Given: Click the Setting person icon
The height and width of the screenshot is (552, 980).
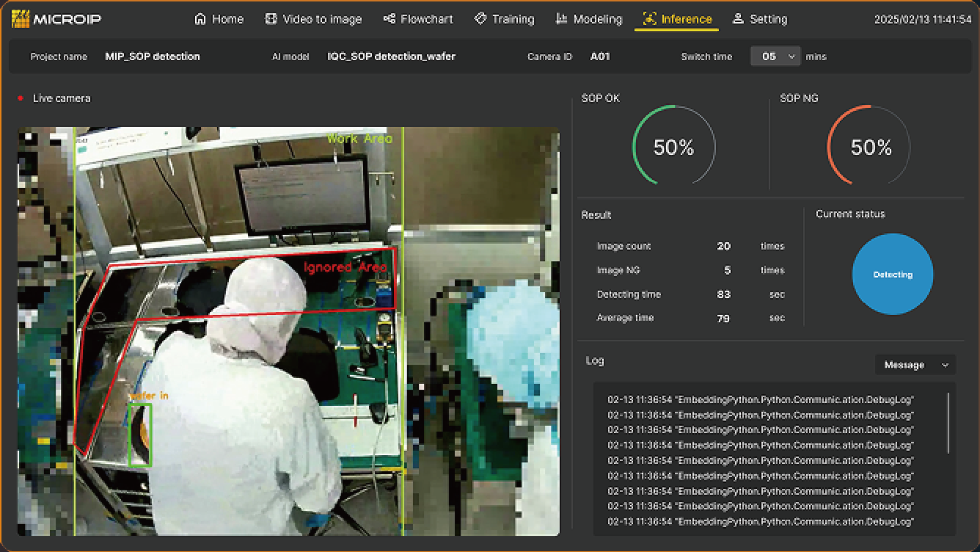Looking at the screenshot, I should [x=738, y=19].
